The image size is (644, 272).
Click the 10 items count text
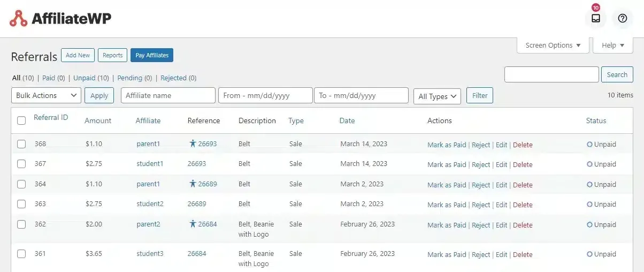coord(620,95)
